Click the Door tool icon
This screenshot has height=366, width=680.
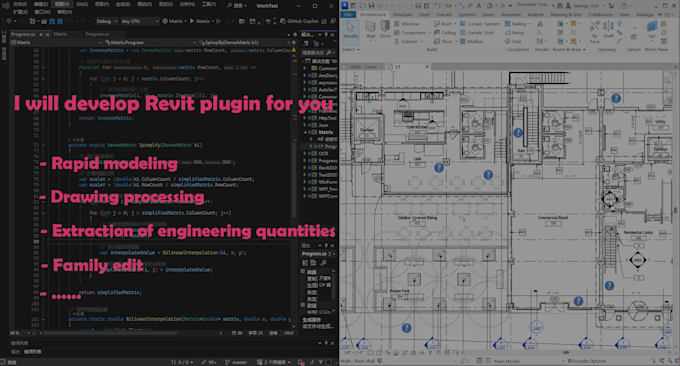pyautogui.click(x=385, y=29)
